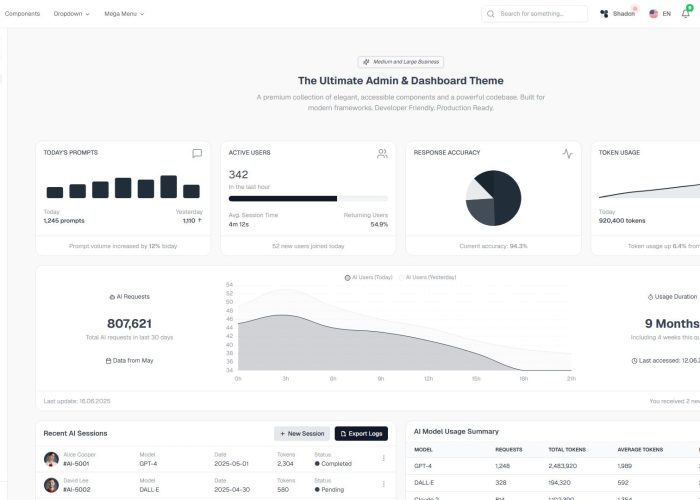Click the tallest bar in Today's Prompts chart
This screenshot has height=500, width=700.
click(x=169, y=187)
